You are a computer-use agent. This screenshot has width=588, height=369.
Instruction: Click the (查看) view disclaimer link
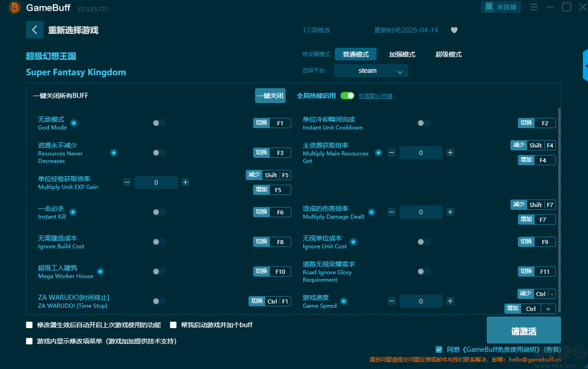coord(552,350)
